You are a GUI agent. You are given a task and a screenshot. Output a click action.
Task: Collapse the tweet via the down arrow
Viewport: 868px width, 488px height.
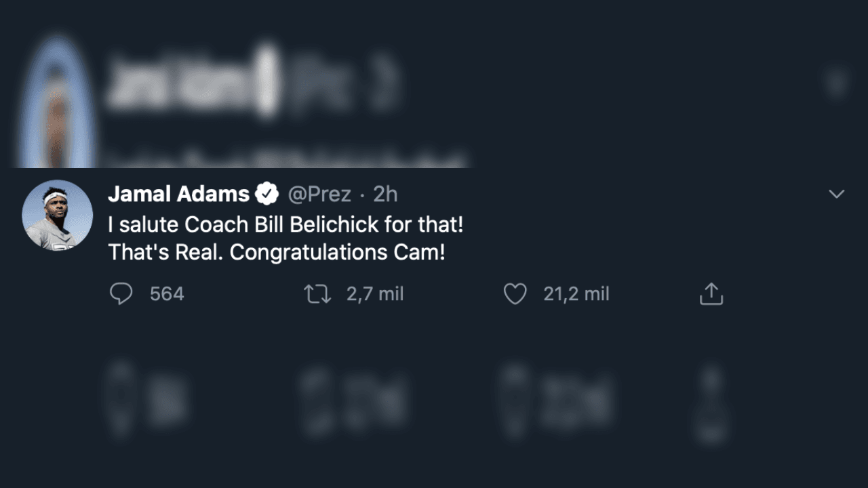[836, 193]
